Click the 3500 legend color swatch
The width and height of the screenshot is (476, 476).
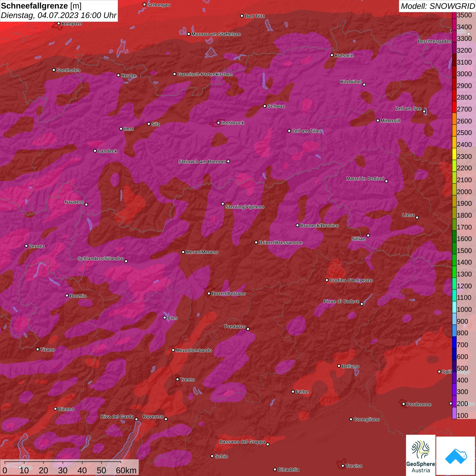[x=454, y=15]
